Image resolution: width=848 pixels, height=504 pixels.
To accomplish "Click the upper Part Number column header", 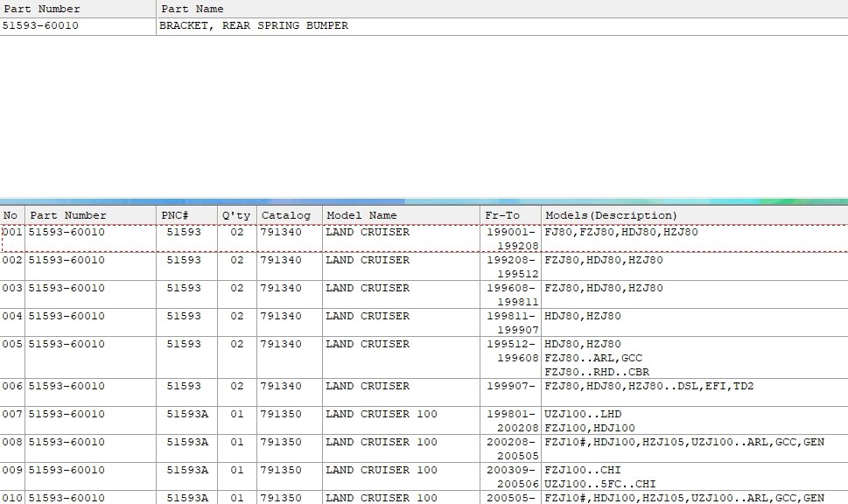I will pos(78,9).
